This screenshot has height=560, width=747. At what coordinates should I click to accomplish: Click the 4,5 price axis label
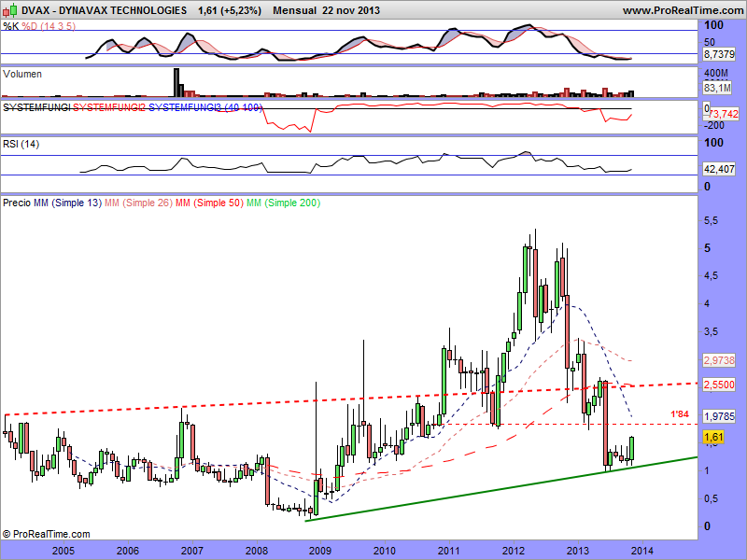[x=711, y=276]
